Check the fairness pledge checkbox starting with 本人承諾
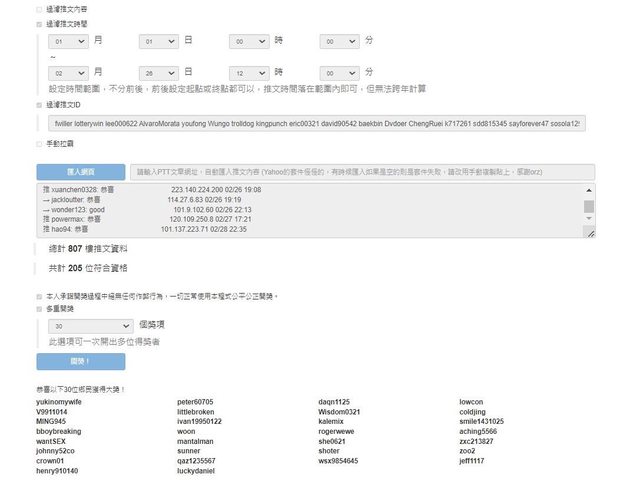This screenshot has width=640, height=484. pyautogui.click(x=39, y=296)
